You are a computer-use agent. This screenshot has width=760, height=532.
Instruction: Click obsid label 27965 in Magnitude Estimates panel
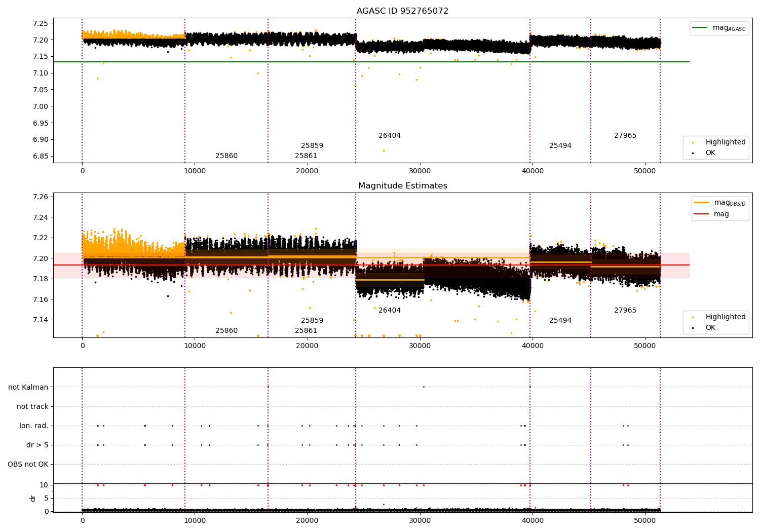click(625, 311)
